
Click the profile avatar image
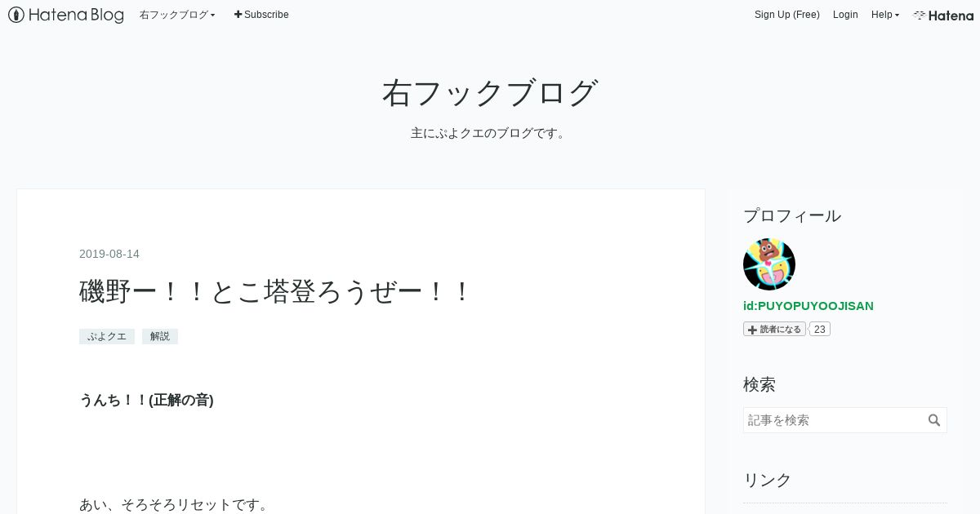tap(769, 264)
